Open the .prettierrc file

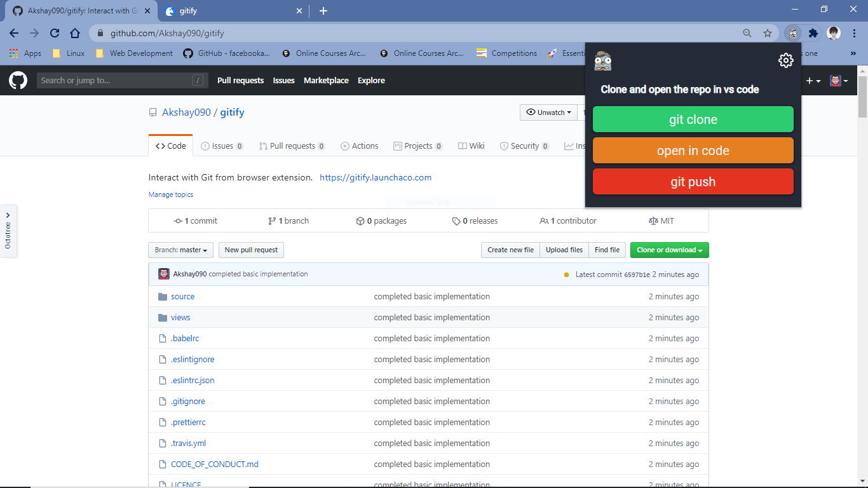click(188, 422)
